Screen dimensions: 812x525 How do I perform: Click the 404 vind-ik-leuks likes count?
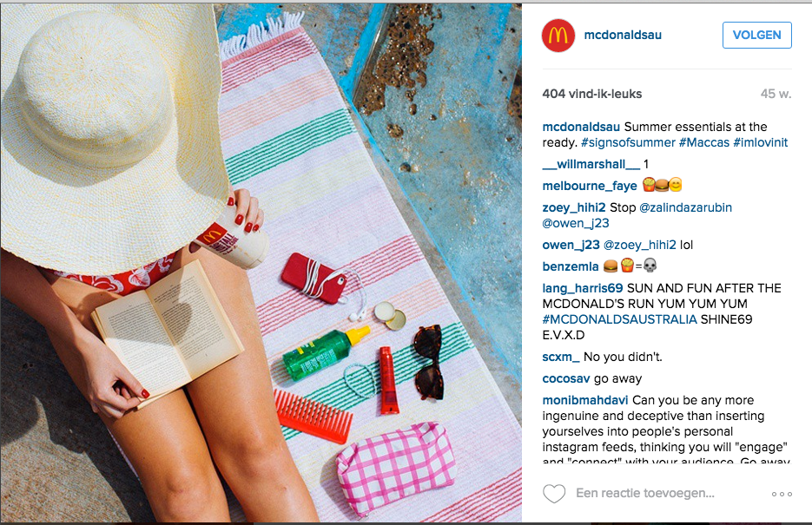[x=592, y=94]
